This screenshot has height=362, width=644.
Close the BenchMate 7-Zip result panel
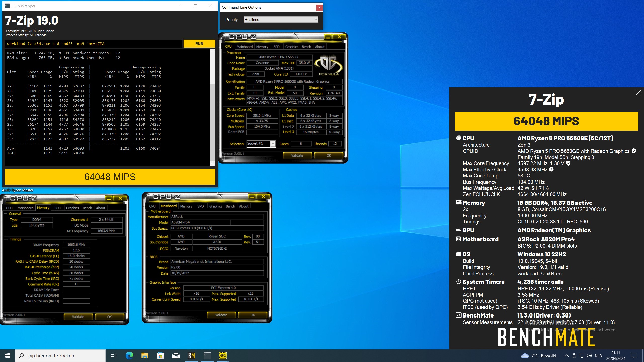point(638,93)
